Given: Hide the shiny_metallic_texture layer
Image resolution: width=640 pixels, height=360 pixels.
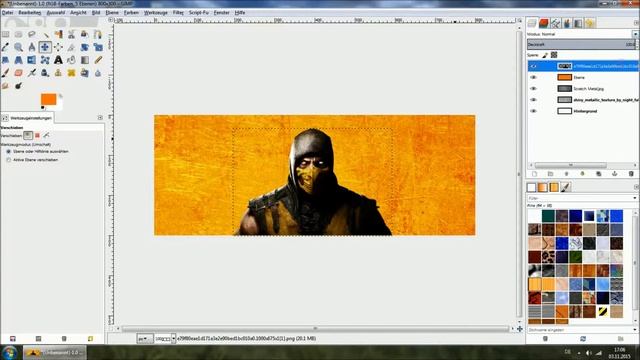Looking at the screenshot, I should pos(533,100).
